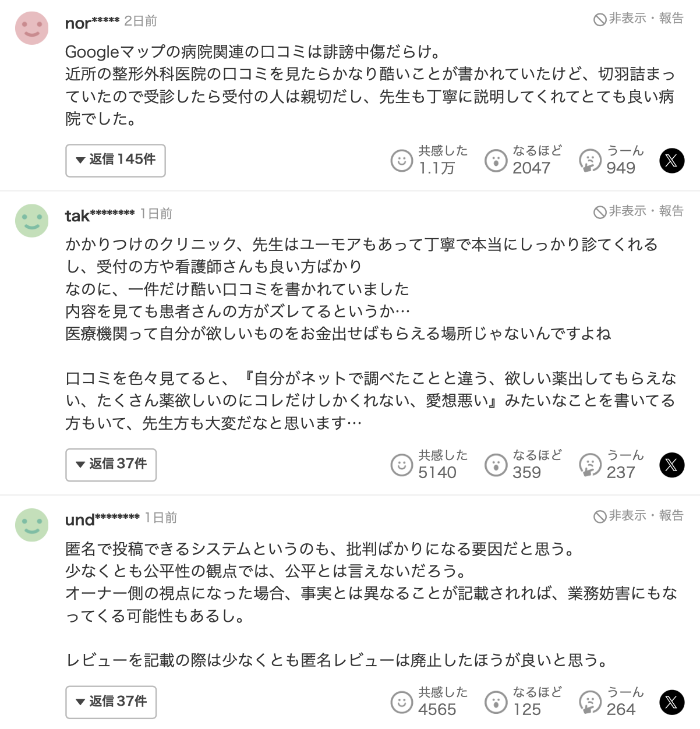
Task: Click なるほど icon with 125 count
Action: tap(496, 702)
